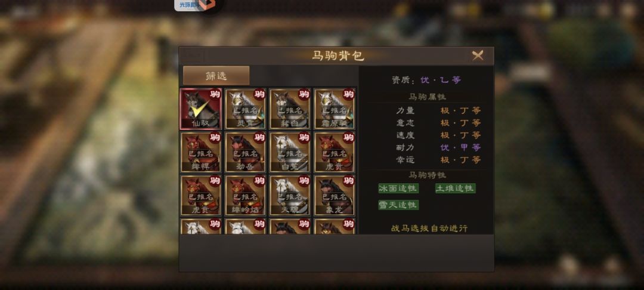Close the 马驹背包 window
This screenshot has width=644, height=290.
coord(477,55)
